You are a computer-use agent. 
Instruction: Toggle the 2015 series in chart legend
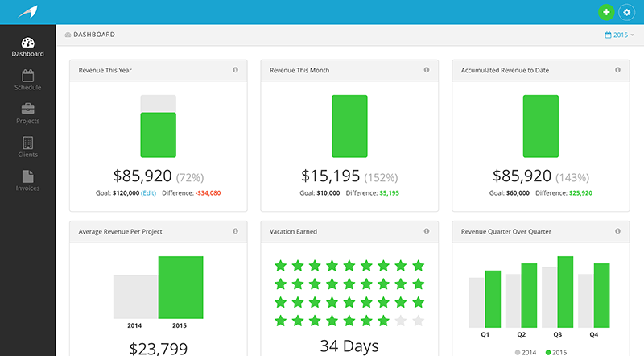tap(555, 352)
